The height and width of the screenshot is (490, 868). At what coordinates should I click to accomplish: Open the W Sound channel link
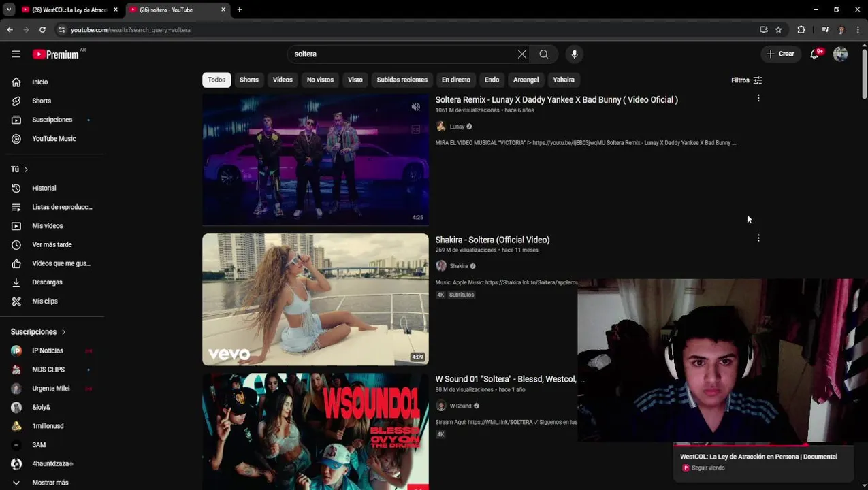click(x=460, y=406)
